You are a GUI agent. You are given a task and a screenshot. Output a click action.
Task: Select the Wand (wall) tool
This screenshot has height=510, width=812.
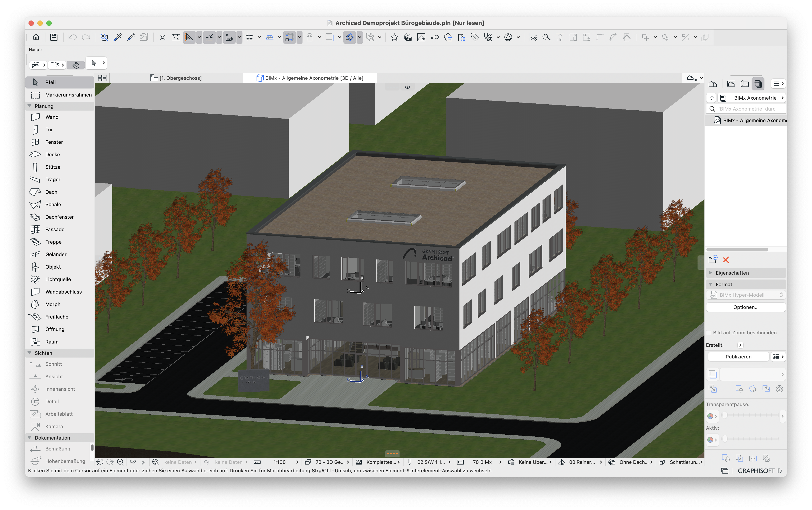[60, 117]
